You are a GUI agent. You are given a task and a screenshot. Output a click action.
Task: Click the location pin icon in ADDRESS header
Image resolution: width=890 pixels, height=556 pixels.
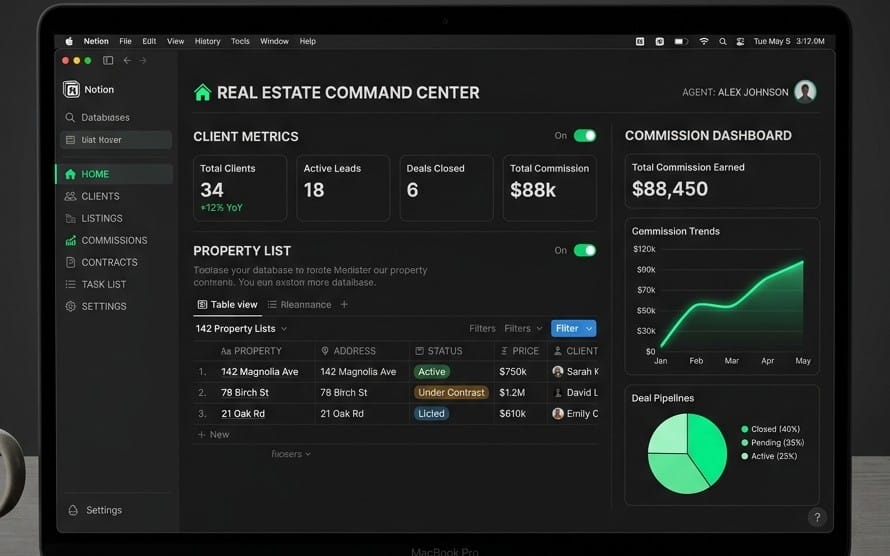pyautogui.click(x=325, y=351)
